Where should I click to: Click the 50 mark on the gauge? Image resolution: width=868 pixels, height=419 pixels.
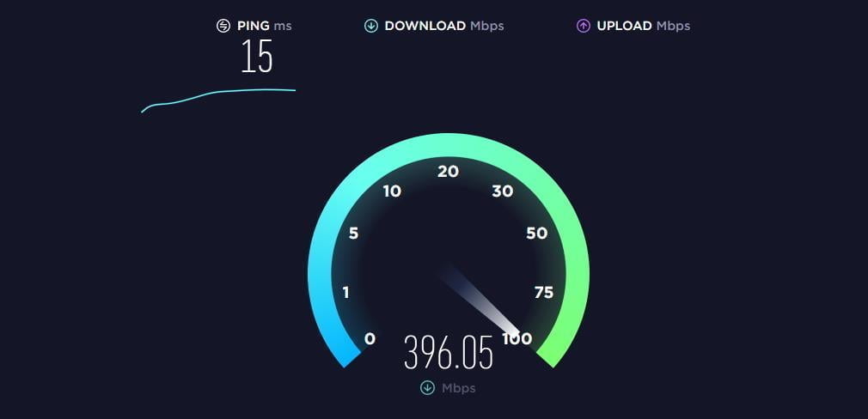(536, 234)
